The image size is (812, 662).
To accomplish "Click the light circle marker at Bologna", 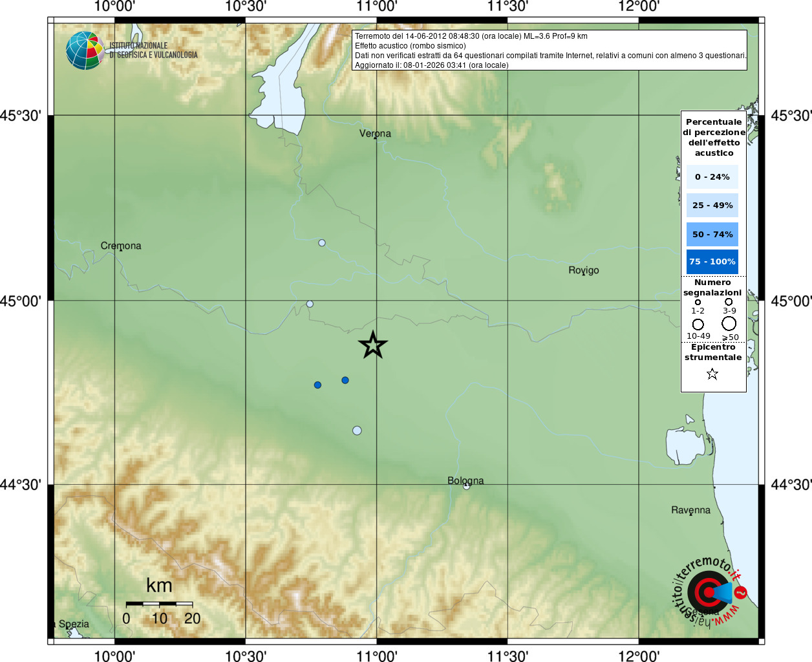I will [x=466, y=486].
